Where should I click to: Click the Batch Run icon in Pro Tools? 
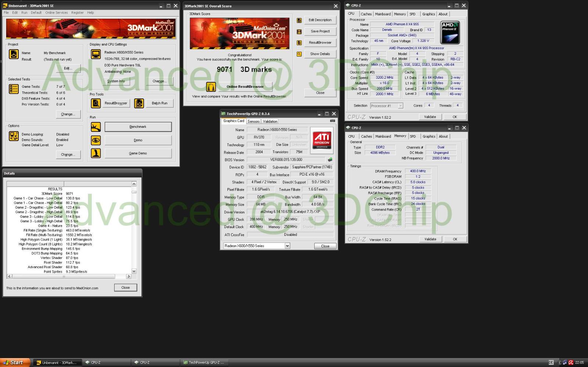point(139,103)
